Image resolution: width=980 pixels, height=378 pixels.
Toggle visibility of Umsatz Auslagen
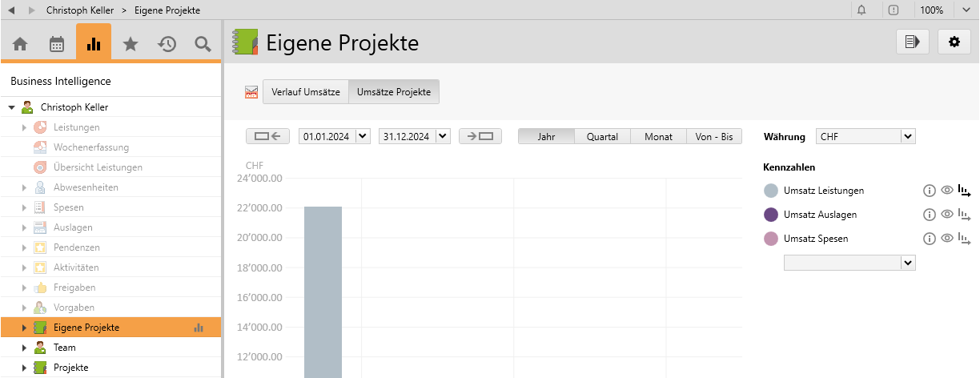(947, 215)
